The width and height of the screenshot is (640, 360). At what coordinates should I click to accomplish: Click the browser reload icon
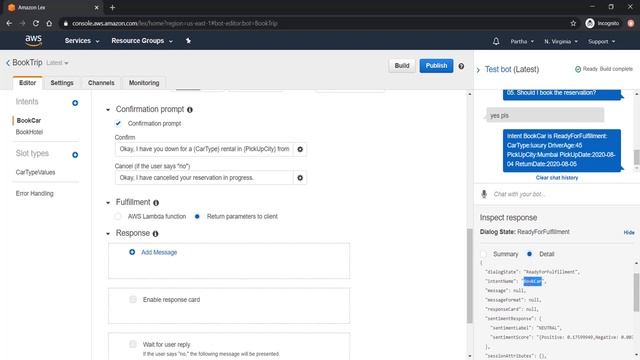[x=36, y=23]
